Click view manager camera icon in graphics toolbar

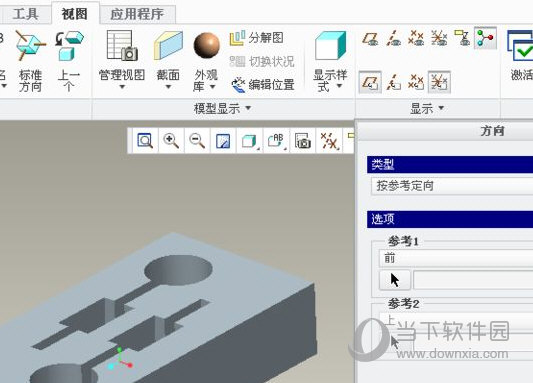303,141
